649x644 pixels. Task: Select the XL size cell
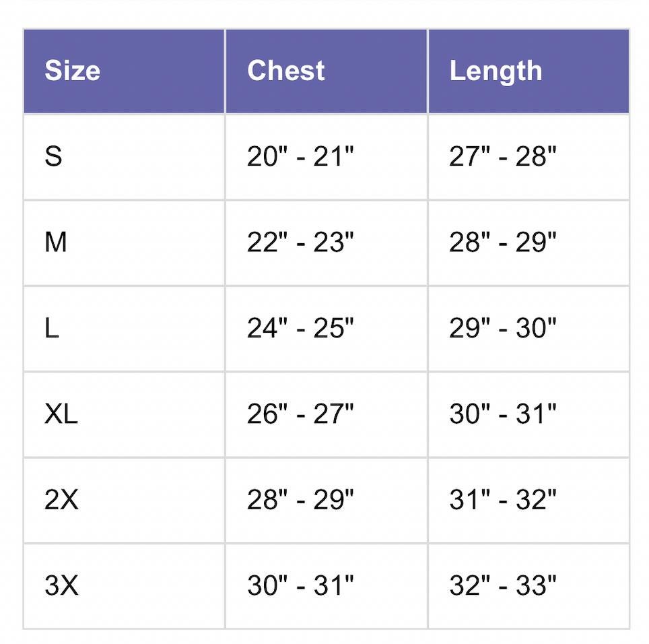tap(61, 414)
